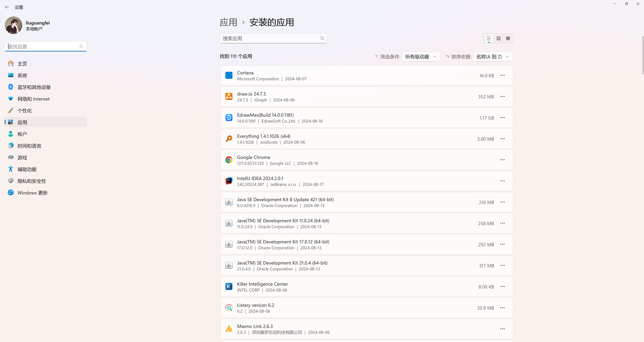Viewport: 644px width, 342px height.
Task: Open 隐私和安全性 in sidebar
Action: pyautogui.click(x=32, y=181)
